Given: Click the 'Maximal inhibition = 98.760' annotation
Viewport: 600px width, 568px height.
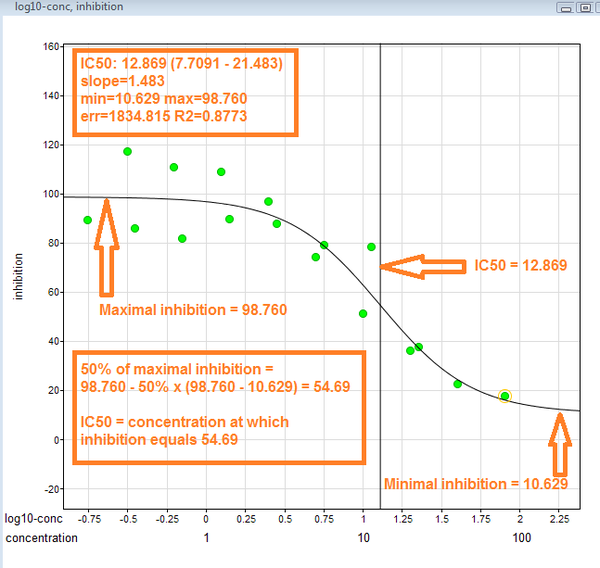Looking at the screenshot, I should click(193, 310).
